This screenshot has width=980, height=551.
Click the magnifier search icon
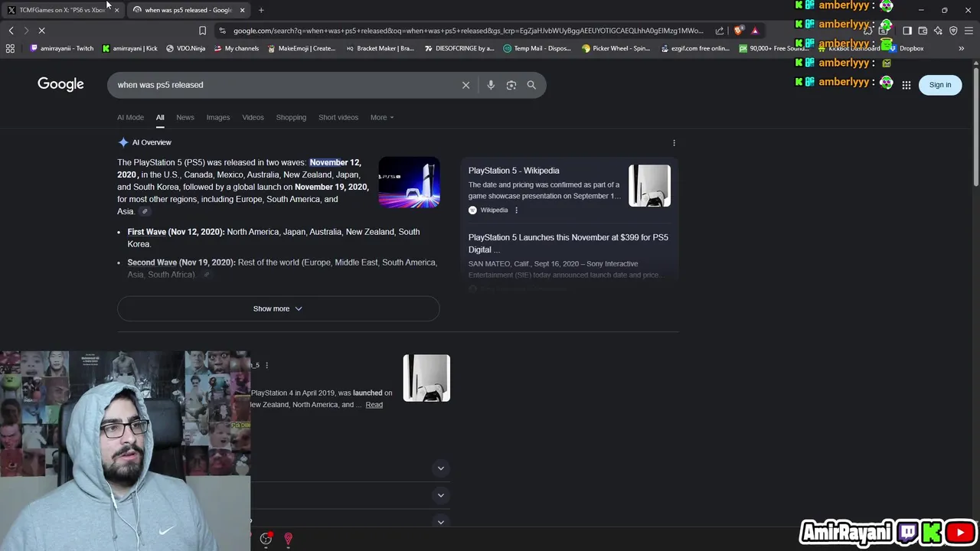click(531, 85)
